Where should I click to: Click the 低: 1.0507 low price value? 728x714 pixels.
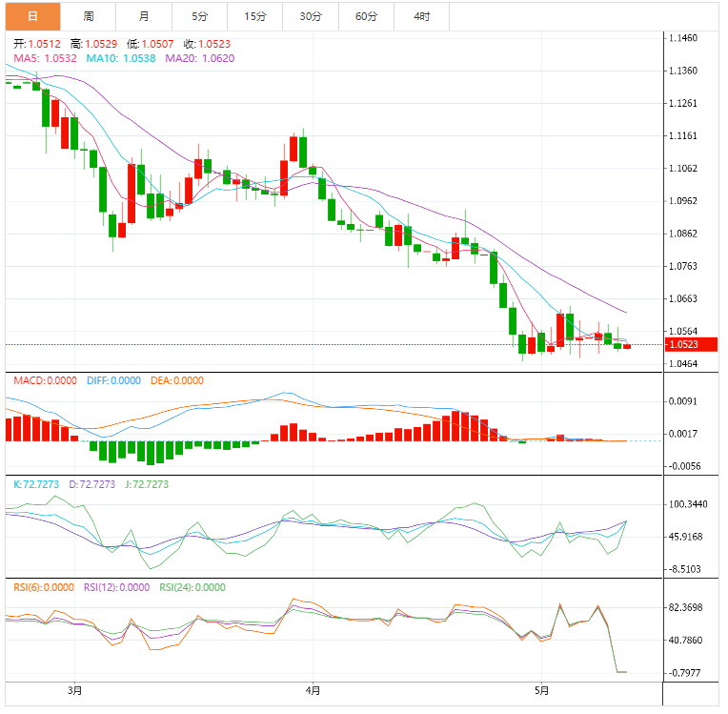click(151, 44)
